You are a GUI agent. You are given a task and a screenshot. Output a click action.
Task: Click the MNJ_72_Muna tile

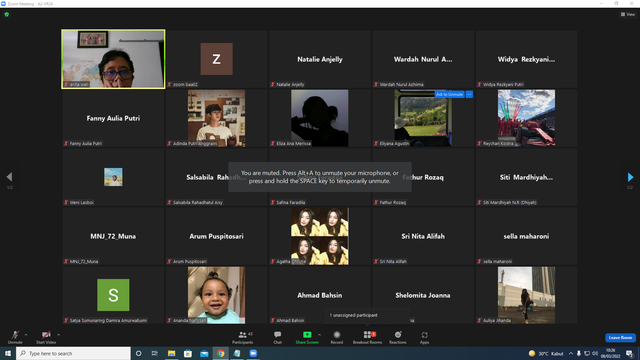click(113, 236)
